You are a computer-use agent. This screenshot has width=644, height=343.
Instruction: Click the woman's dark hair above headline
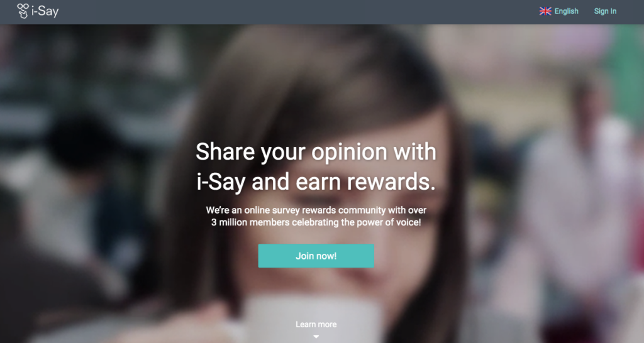(x=312, y=82)
